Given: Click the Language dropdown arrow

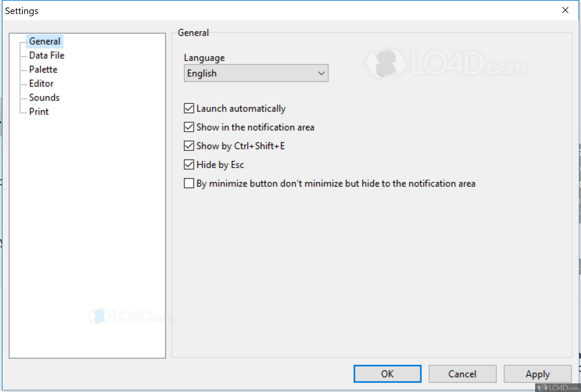Looking at the screenshot, I should pos(321,73).
